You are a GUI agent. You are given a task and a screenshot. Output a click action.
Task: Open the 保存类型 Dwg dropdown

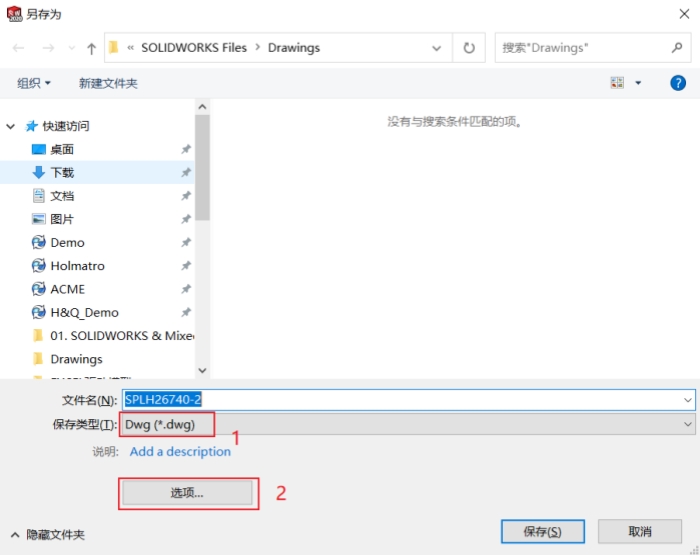[408, 424]
